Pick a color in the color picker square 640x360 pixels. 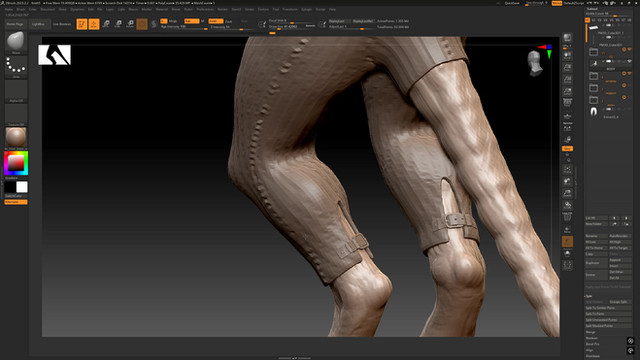coord(16,163)
